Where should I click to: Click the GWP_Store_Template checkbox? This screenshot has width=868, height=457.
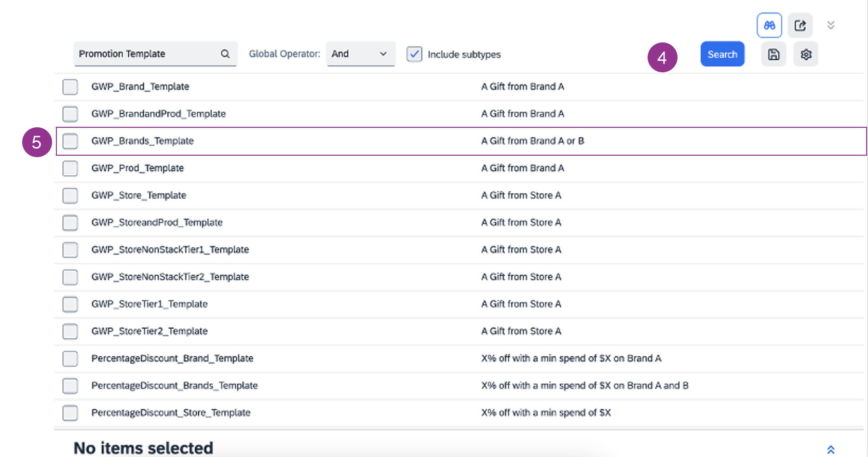70,195
